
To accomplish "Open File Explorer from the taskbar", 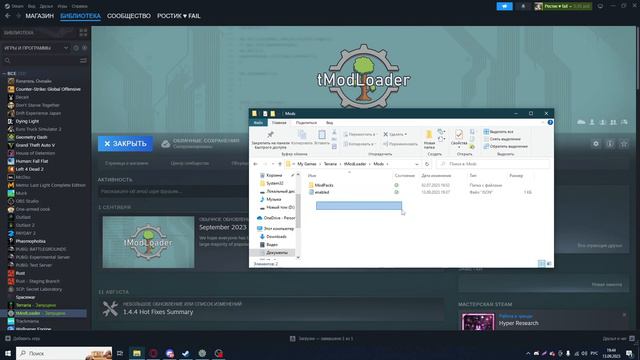I will tap(137, 353).
